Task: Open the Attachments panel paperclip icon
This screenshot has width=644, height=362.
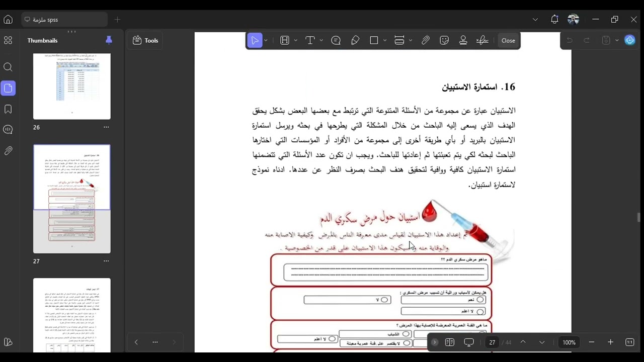Action: point(8,151)
